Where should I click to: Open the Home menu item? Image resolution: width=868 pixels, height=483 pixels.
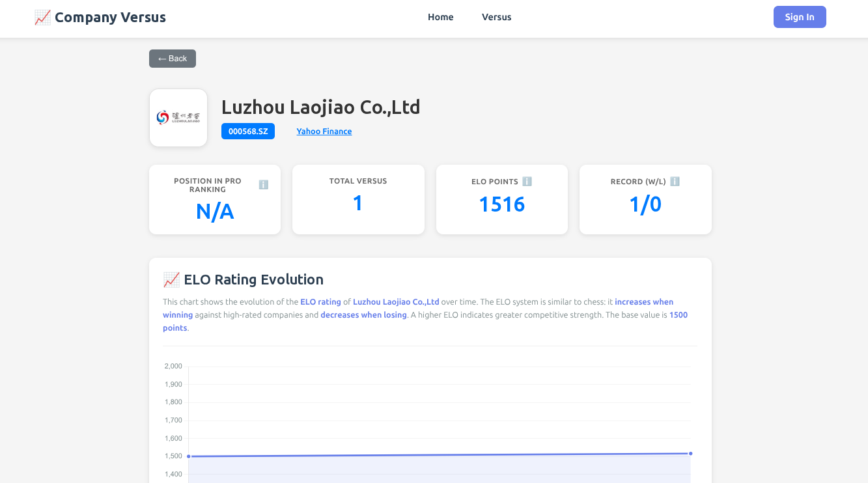tap(441, 18)
